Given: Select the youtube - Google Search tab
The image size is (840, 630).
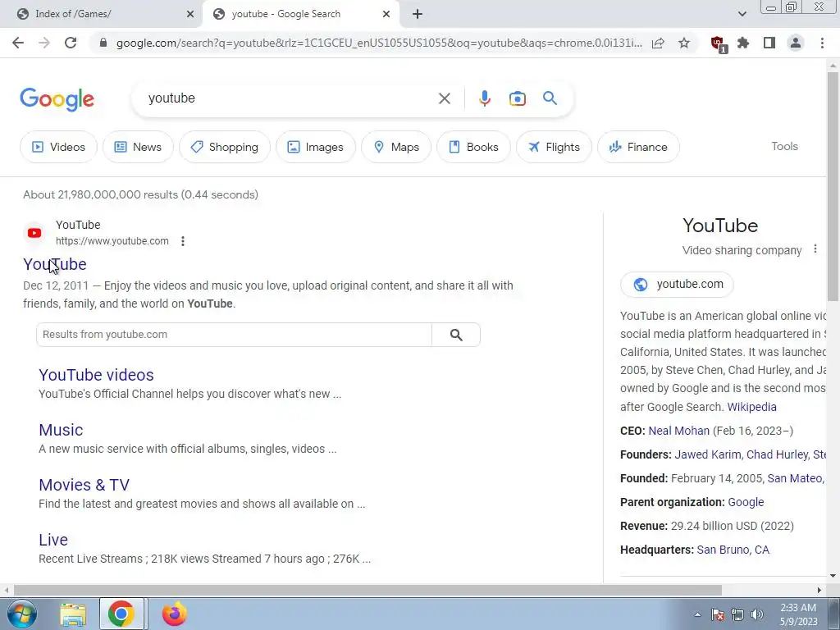Looking at the screenshot, I should click(301, 15).
